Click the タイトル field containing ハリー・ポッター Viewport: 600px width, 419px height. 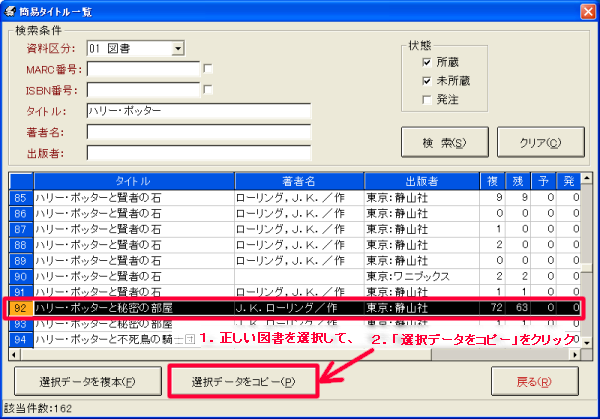(199, 111)
